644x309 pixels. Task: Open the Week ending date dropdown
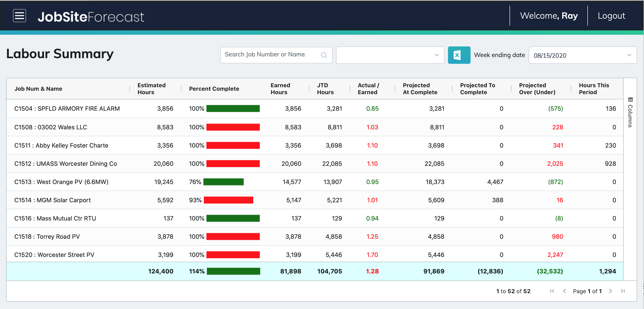click(x=582, y=55)
